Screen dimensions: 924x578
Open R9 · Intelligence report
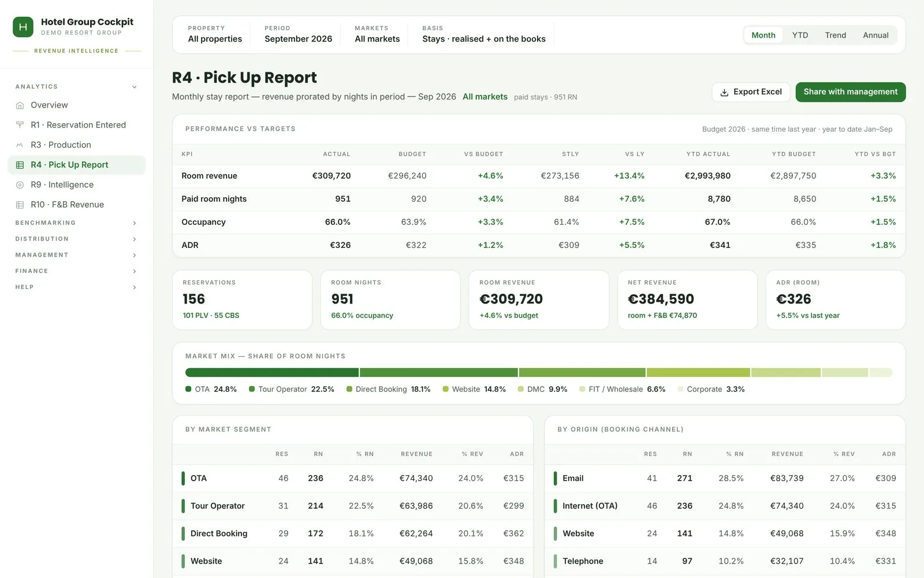(76, 185)
